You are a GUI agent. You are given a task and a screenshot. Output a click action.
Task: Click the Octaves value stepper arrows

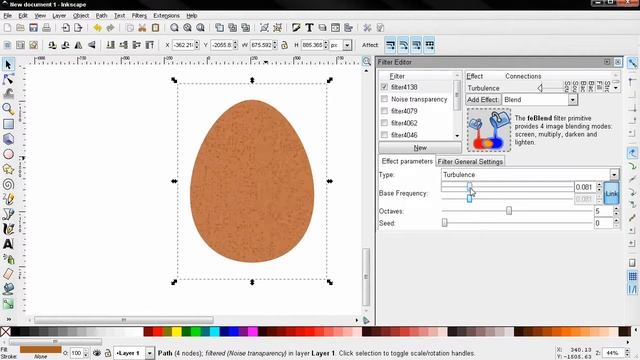(616, 211)
